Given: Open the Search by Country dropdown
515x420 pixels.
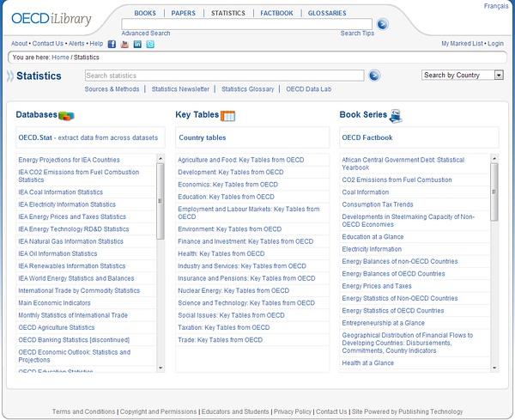Looking at the screenshot, I should point(463,75).
